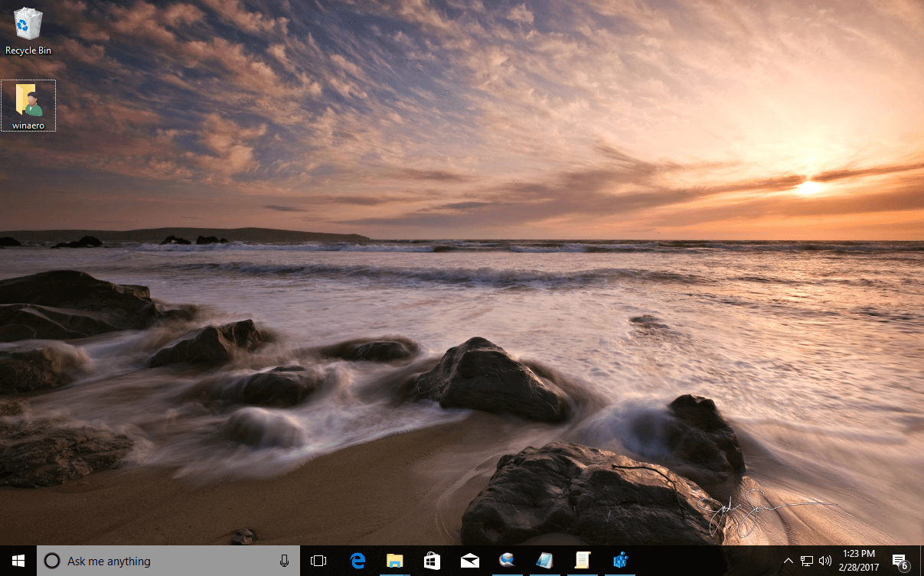Launch the pinned globe app on the taskbar
The height and width of the screenshot is (576, 924).
508,561
